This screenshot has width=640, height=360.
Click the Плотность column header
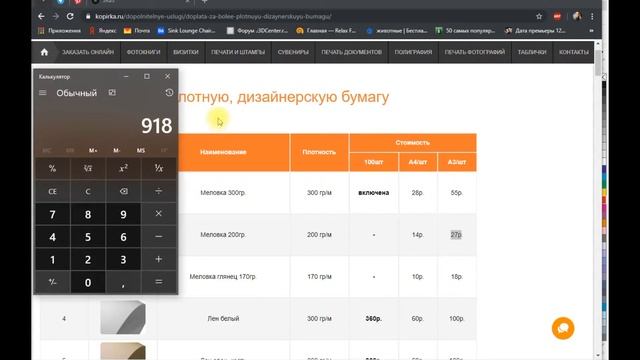coord(319,152)
